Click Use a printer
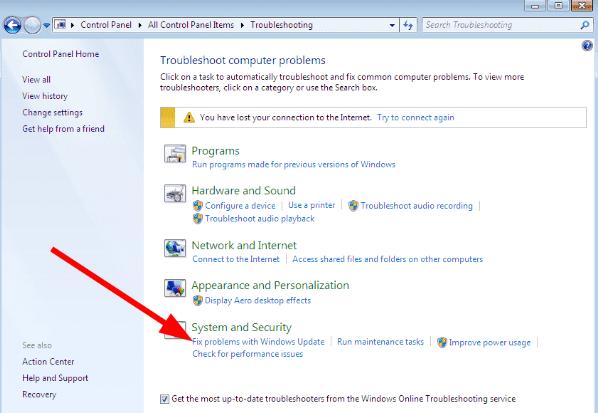This screenshot has width=598, height=413. pos(312,205)
